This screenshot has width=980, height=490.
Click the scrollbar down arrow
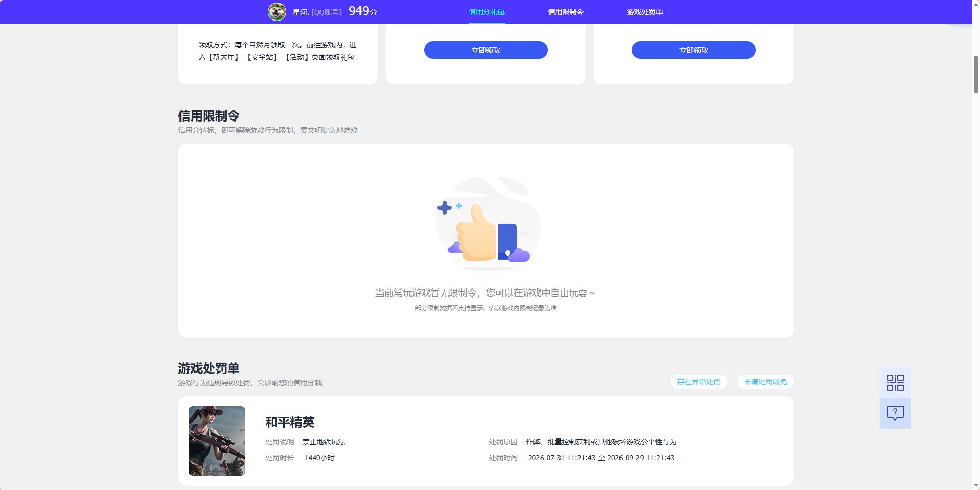tap(976, 485)
